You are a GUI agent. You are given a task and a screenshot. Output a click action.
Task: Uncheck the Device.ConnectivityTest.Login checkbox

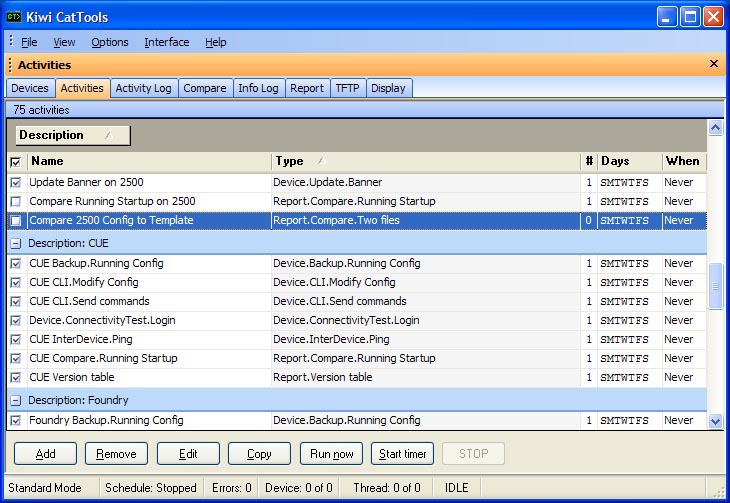[15, 321]
